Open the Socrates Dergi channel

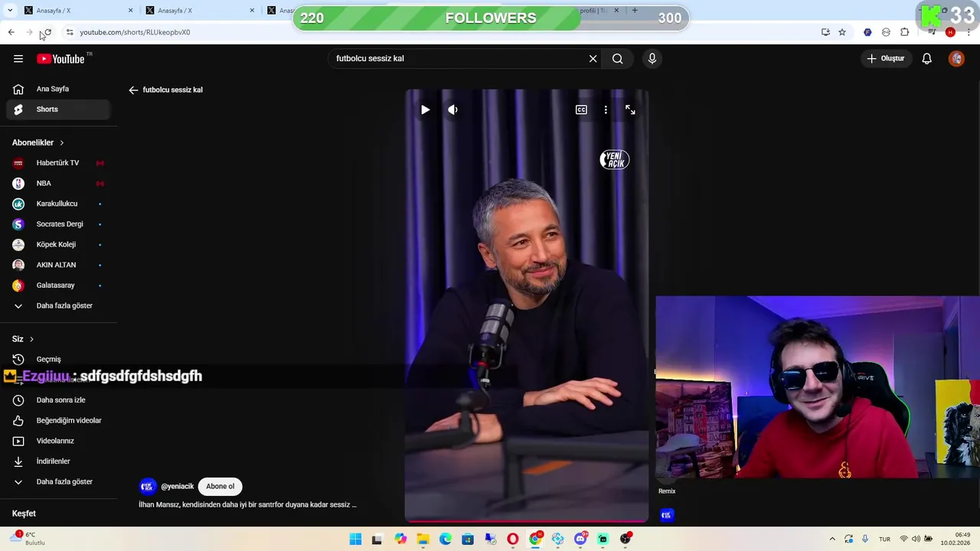[59, 224]
